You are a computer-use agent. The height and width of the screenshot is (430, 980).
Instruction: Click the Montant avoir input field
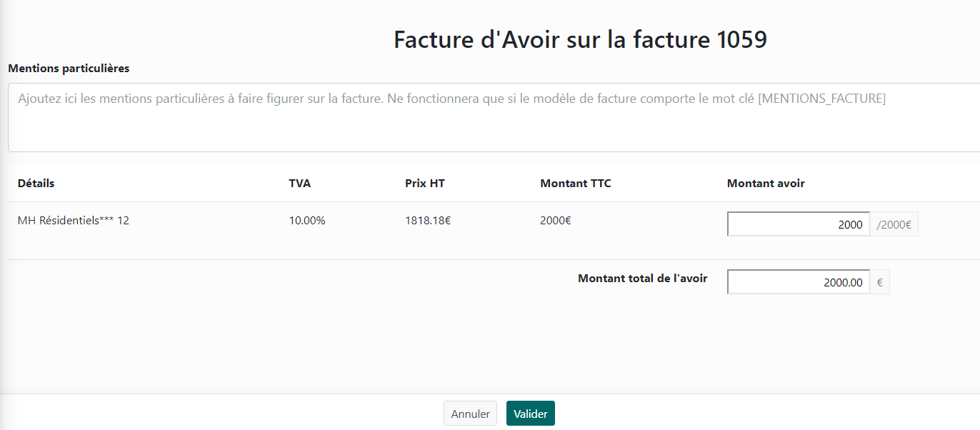click(798, 224)
